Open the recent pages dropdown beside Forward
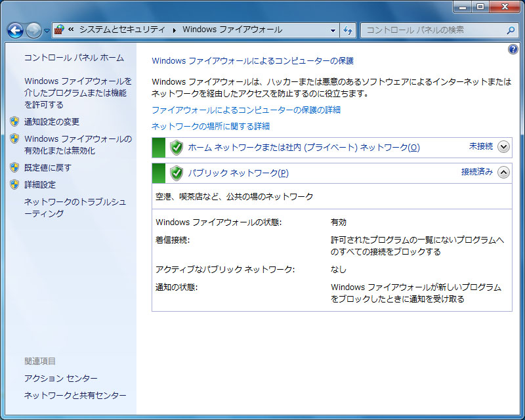This screenshot has width=525, height=420. click(47, 31)
